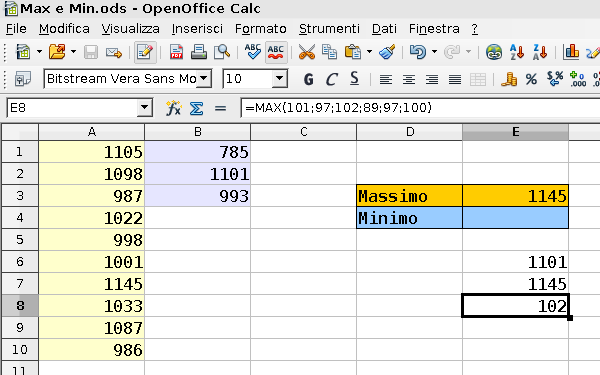600x375 pixels.
Task: Toggle Underline (S) formatting
Action: [354, 79]
